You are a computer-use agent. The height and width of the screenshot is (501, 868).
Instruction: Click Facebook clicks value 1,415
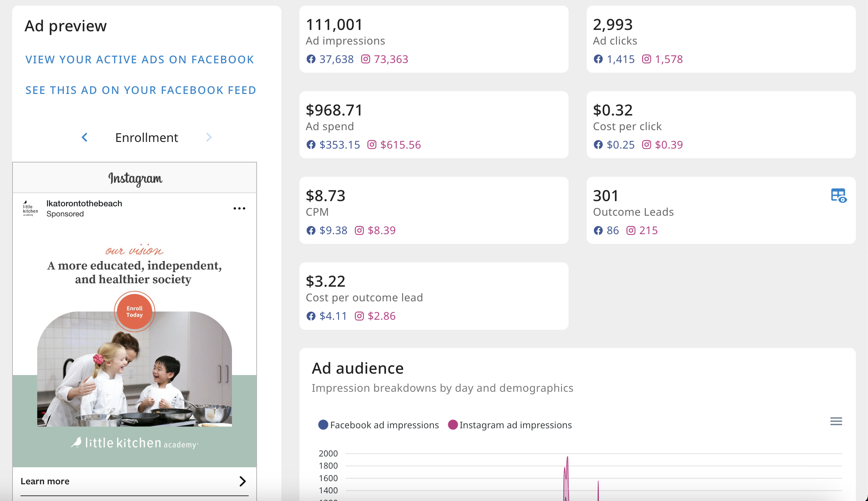tap(620, 59)
